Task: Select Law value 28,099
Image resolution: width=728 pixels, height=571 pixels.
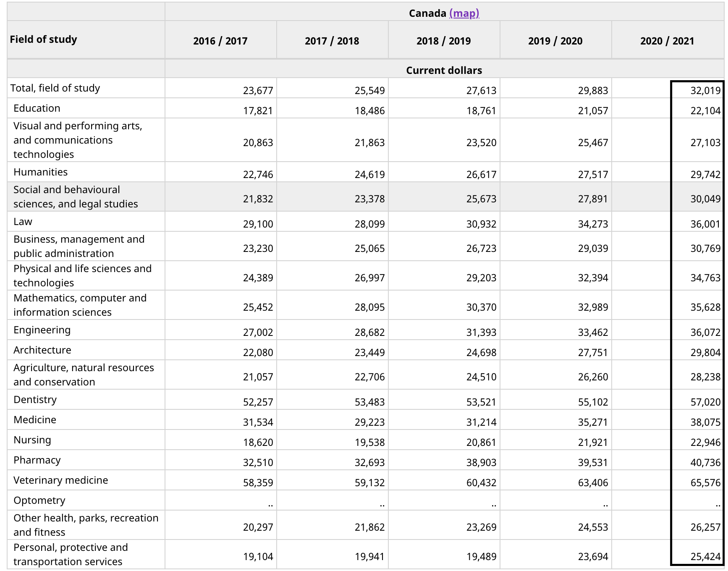Action: (369, 224)
